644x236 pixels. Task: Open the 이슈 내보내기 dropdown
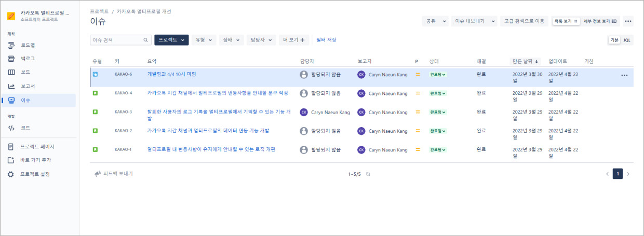click(x=474, y=21)
